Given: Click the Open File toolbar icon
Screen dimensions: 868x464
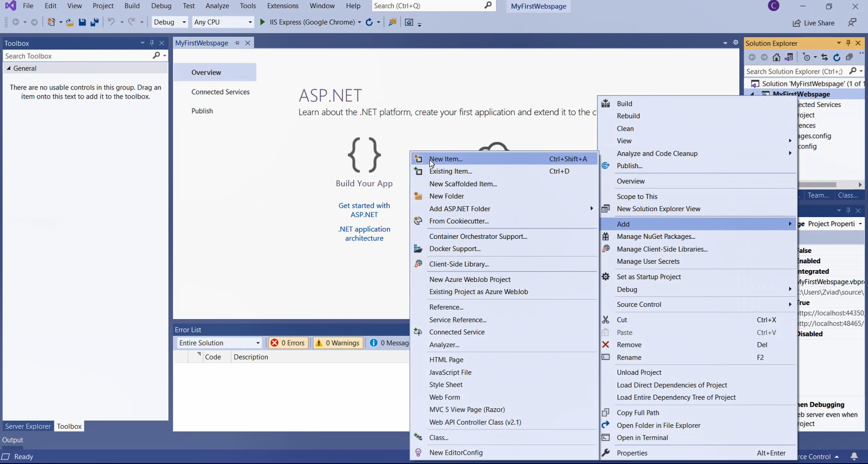Looking at the screenshot, I should tap(70, 22).
